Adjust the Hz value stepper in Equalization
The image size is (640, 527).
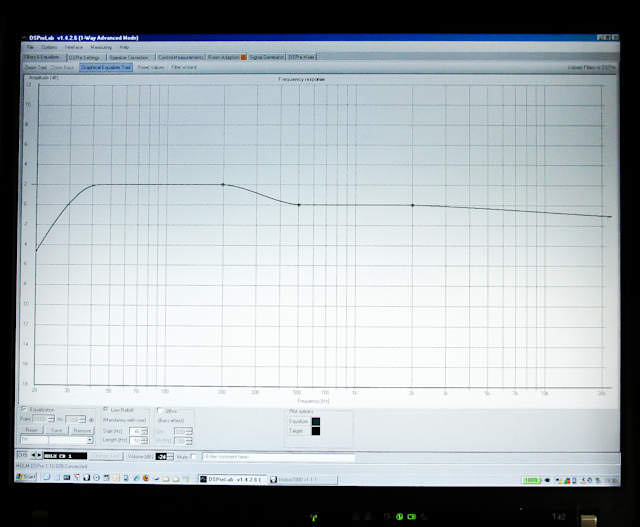[82, 420]
